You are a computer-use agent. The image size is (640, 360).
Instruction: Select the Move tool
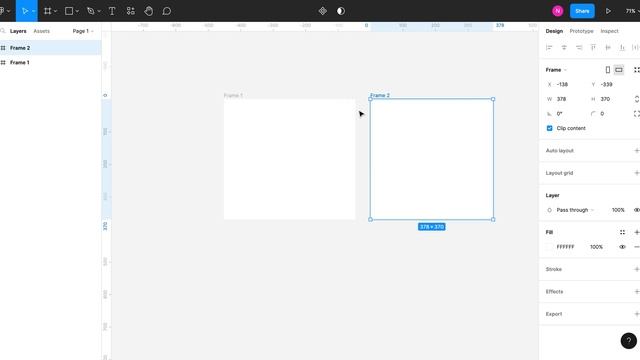point(24,11)
